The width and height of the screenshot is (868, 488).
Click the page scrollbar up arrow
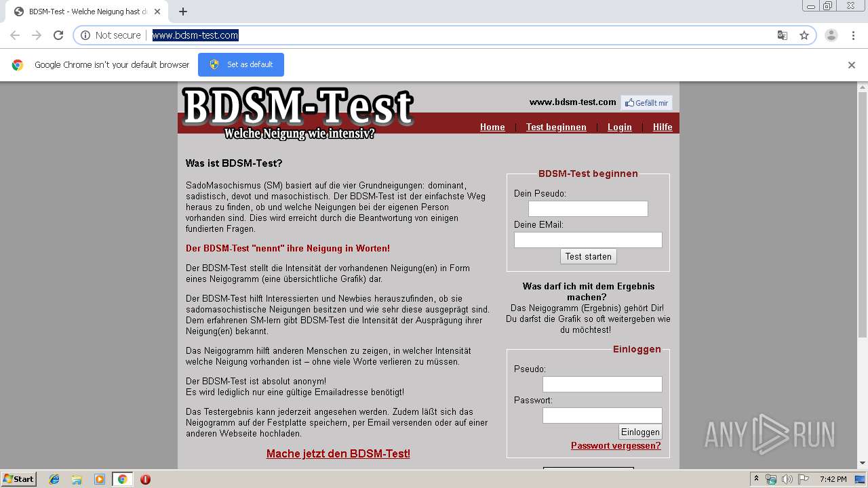[x=863, y=87]
